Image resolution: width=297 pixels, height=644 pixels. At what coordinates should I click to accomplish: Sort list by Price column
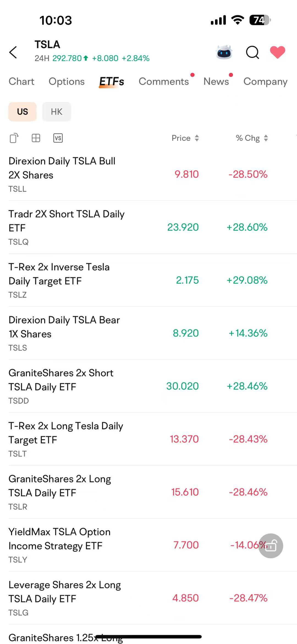pyautogui.click(x=185, y=138)
